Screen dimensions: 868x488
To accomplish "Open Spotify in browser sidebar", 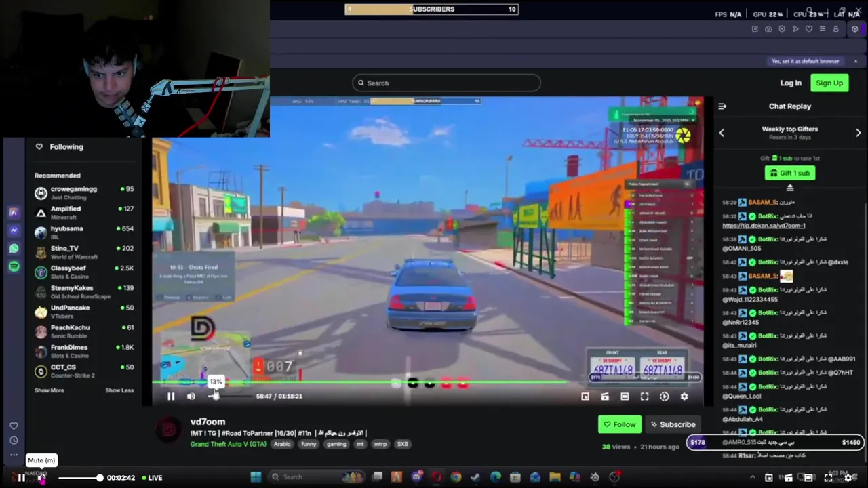I will pyautogui.click(x=14, y=267).
